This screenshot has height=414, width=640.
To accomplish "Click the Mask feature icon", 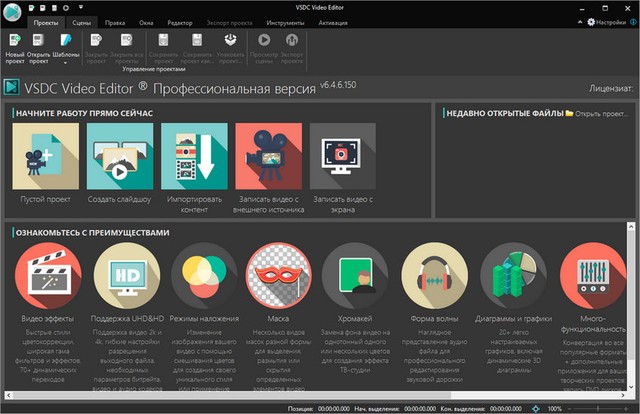I will (279, 275).
